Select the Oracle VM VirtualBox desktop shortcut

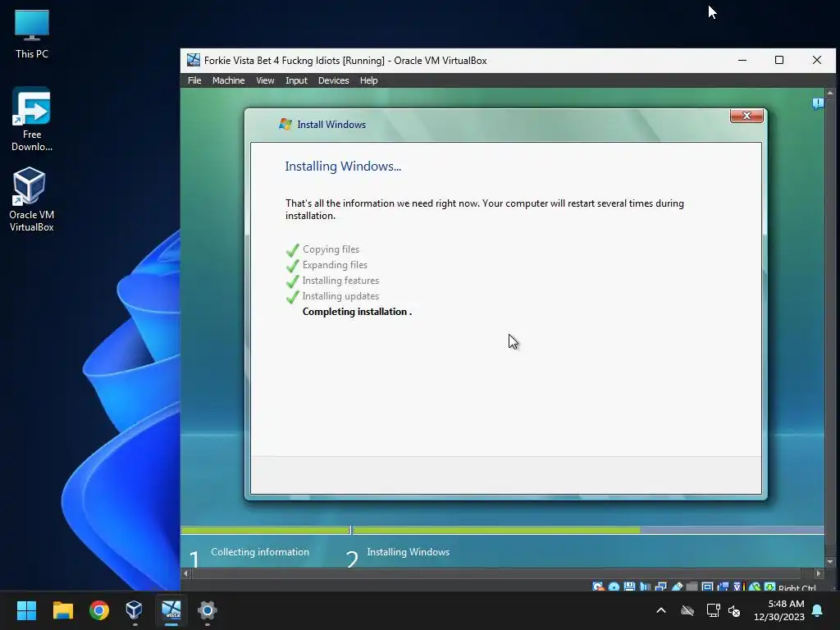point(32,199)
